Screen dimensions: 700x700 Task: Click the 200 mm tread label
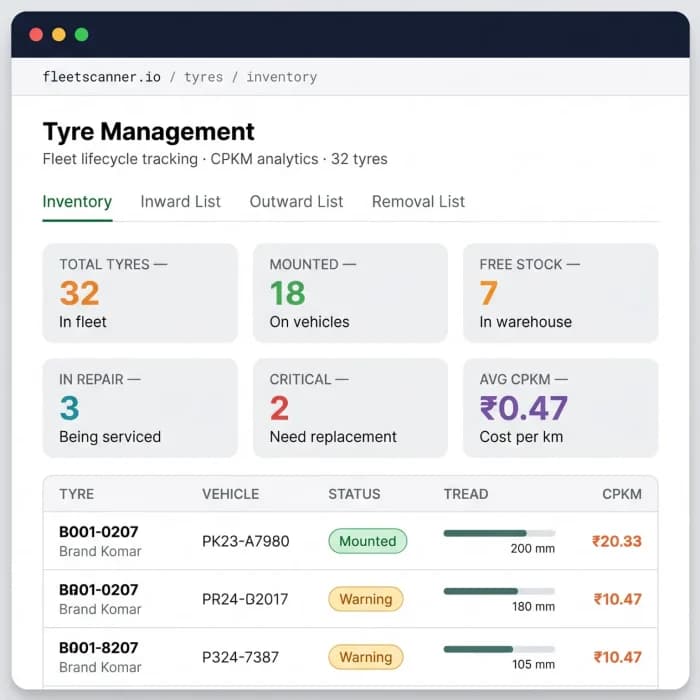(x=533, y=549)
